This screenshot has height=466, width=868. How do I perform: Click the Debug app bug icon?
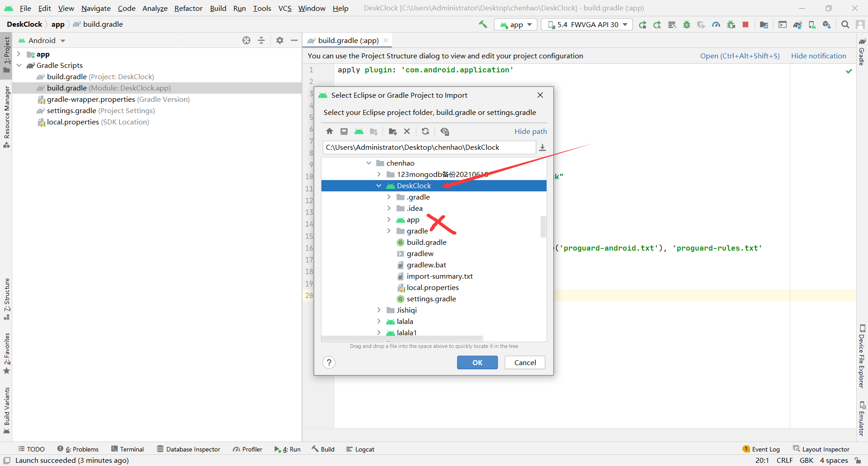click(687, 24)
